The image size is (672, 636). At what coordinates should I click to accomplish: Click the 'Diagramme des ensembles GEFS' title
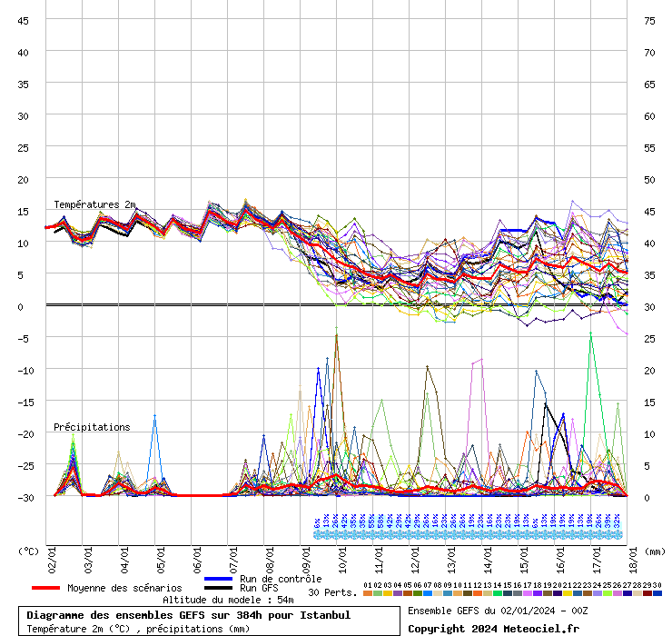[189, 615]
